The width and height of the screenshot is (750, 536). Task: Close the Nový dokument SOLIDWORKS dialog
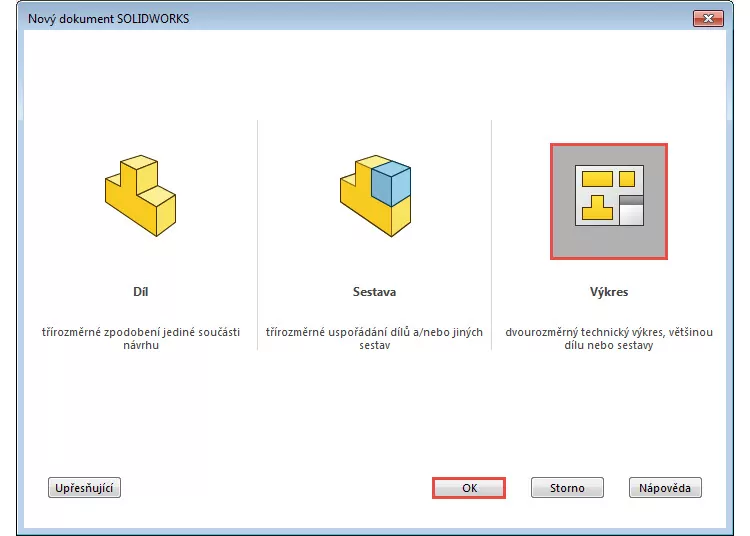pyautogui.click(x=708, y=19)
